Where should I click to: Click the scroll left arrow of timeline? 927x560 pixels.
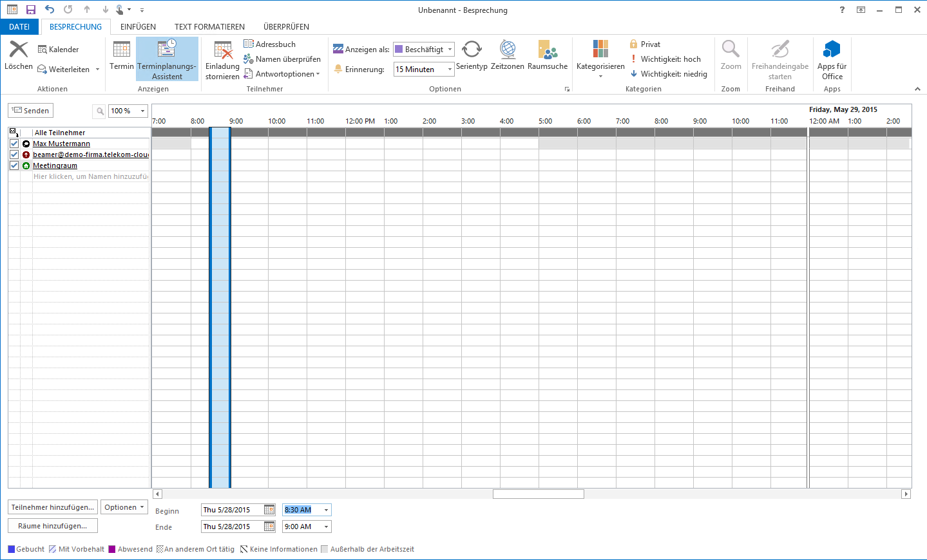[x=157, y=494]
